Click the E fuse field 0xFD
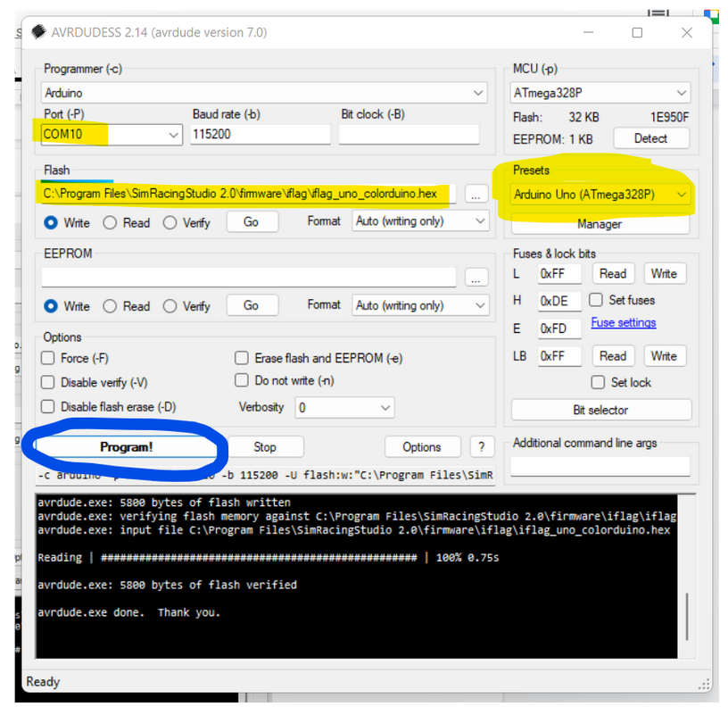 [559, 328]
